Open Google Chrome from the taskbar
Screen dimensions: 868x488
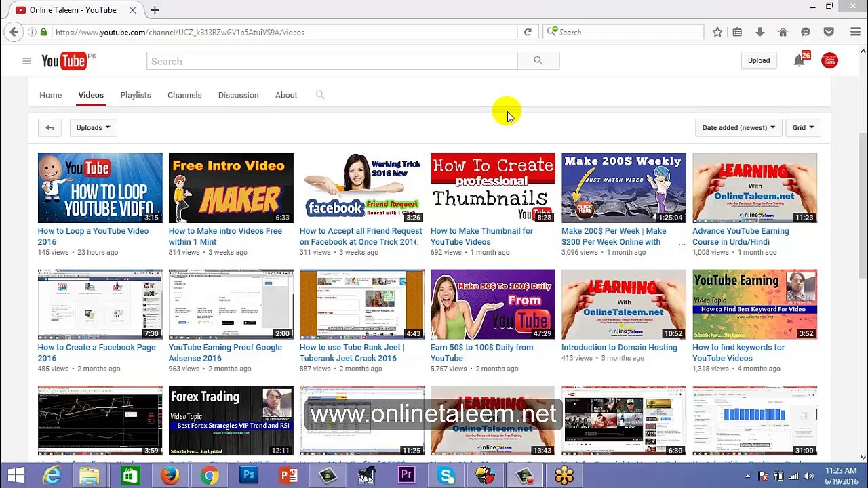pos(210,476)
